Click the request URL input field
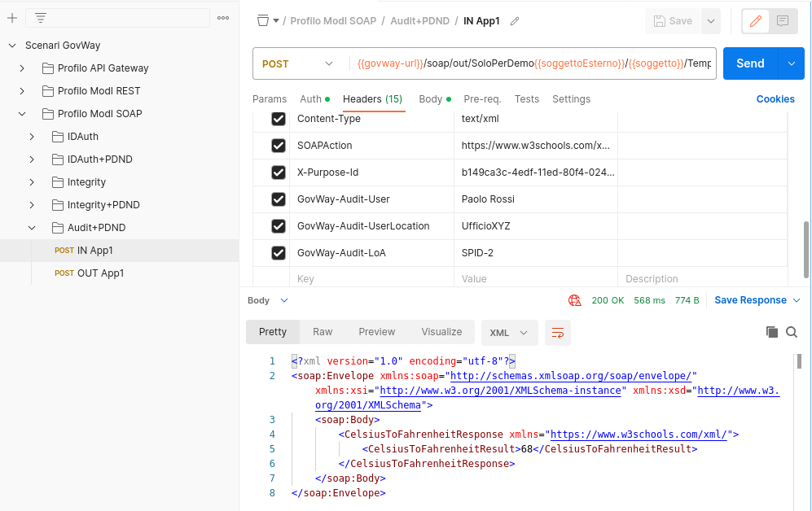Screen dimensions: 812x511 pos(534,63)
